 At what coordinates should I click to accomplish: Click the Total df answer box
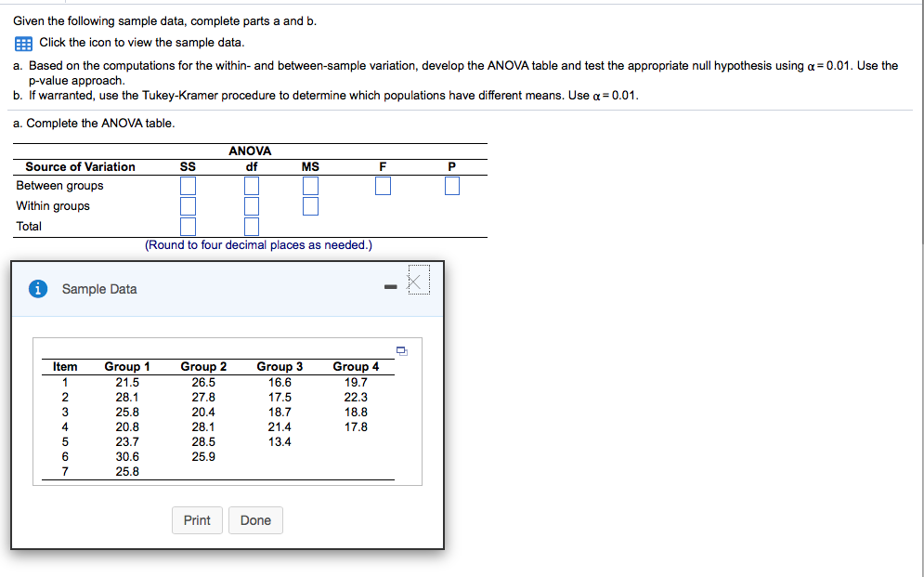[x=252, y=226]
